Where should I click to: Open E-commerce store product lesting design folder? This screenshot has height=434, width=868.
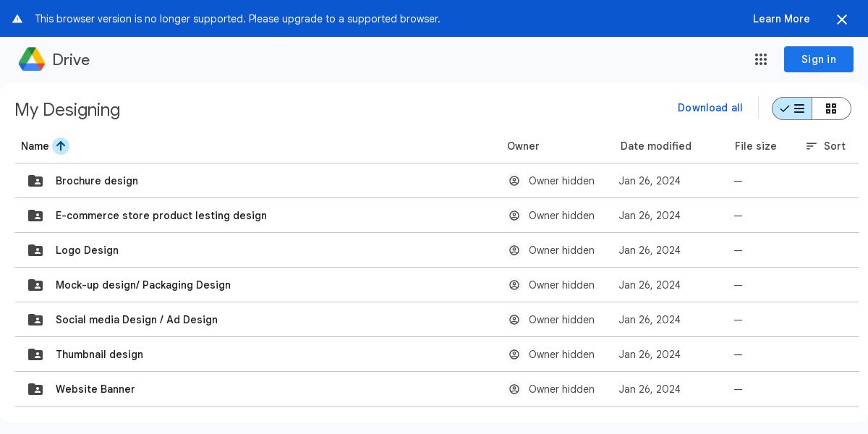[161, 216]
